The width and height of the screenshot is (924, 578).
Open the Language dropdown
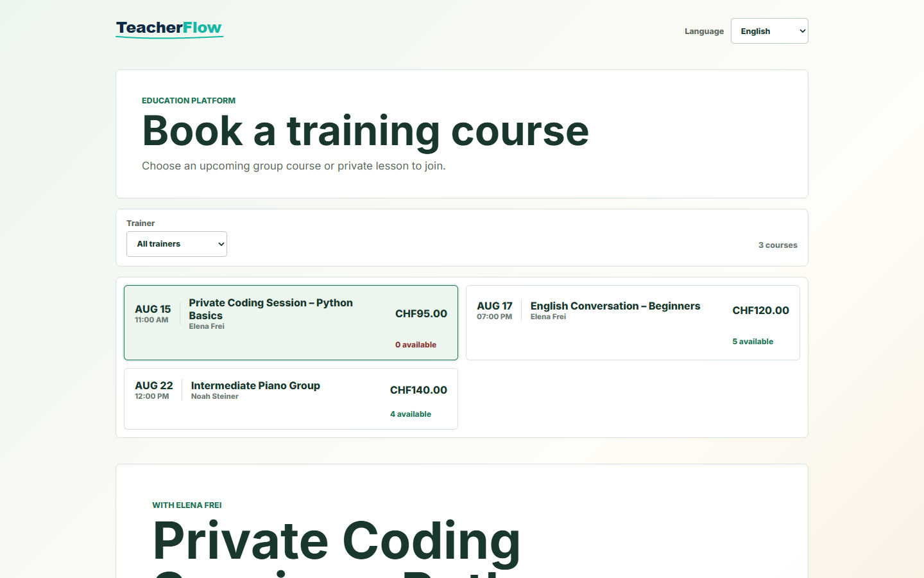[769, 31]
